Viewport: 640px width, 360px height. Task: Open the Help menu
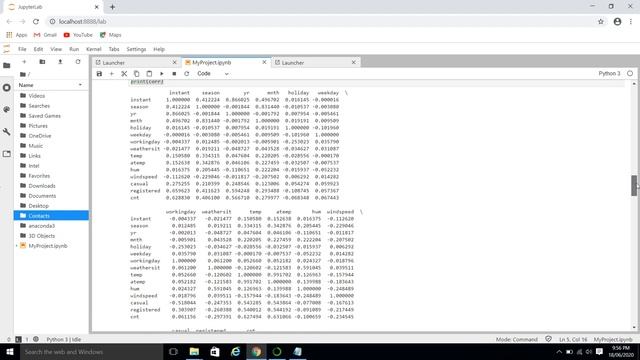[159, 49]
